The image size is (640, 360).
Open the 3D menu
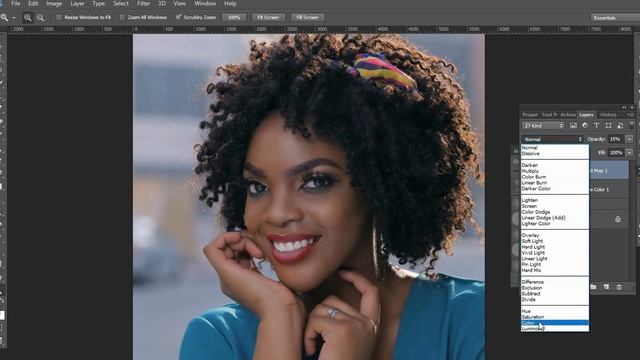coord(162,4)
